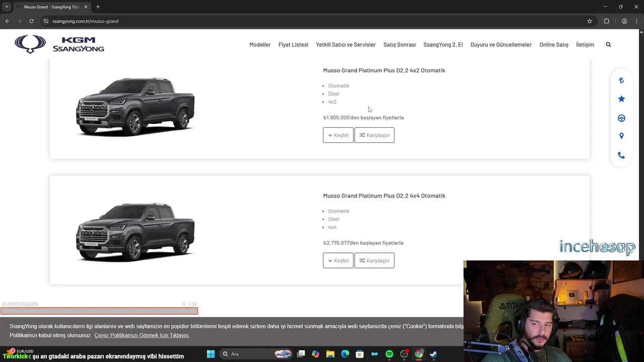
Task: Open File Explorer from the taskbar
Action: pos(330,354)
